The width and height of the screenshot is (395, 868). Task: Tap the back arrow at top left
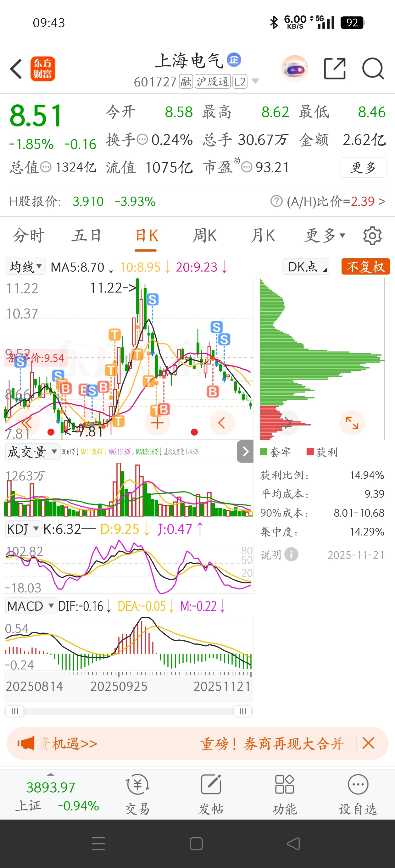point(15,69)
